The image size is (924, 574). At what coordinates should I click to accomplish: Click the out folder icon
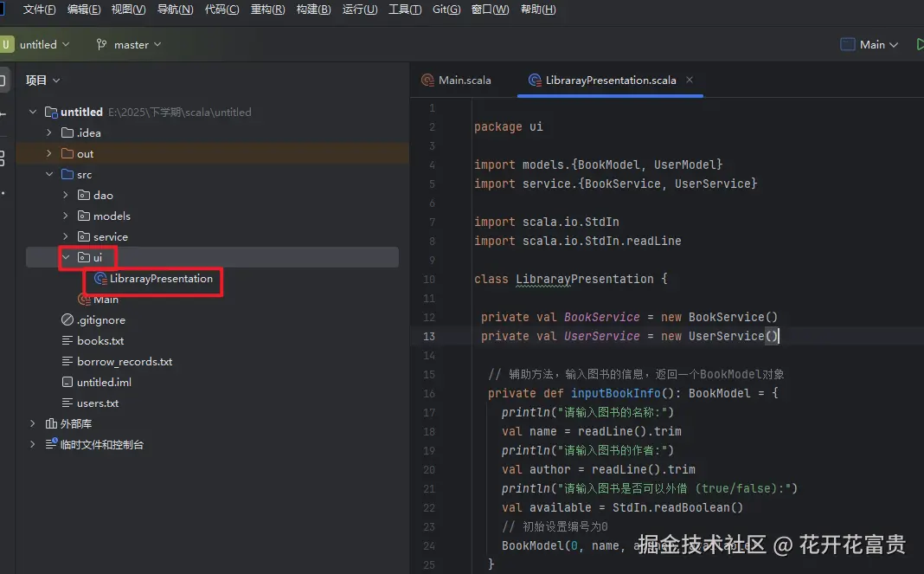tap(67, 153)
